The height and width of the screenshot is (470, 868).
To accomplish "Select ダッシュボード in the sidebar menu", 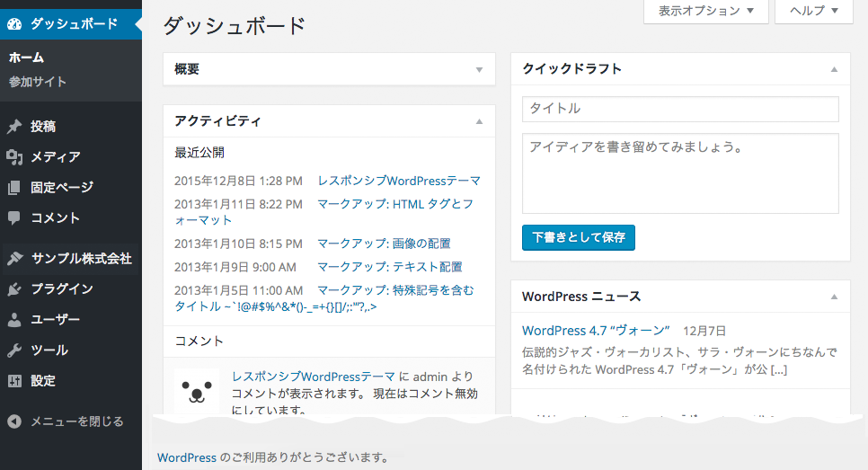I will pos(71,23).
